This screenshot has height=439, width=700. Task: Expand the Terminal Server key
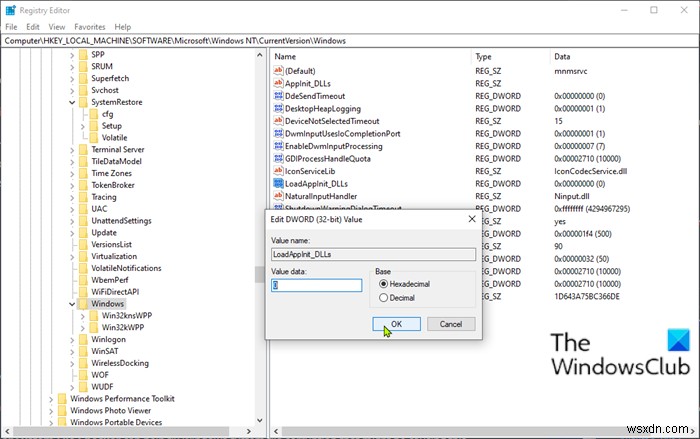point(72,150)
